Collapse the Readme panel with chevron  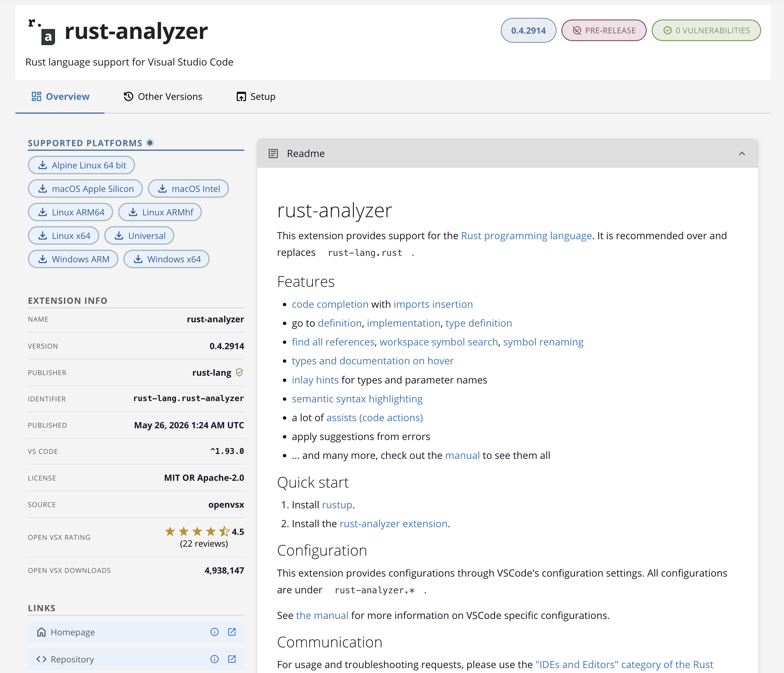(742, 154)
